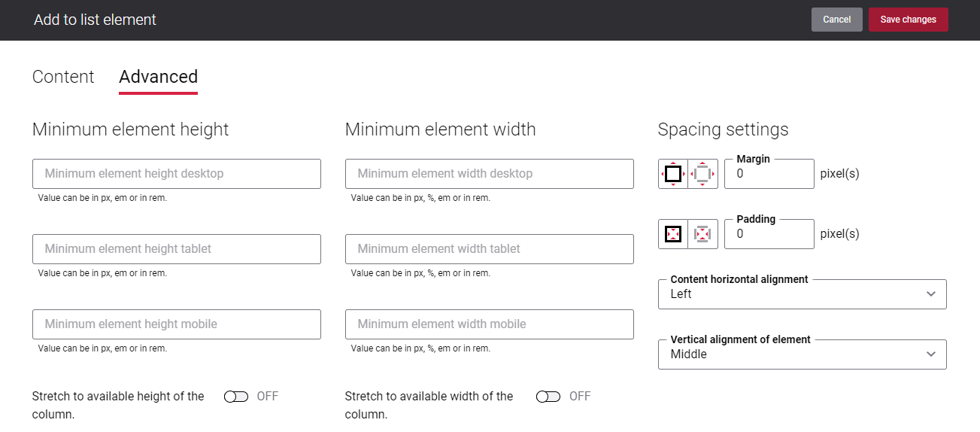Click the Minimum element width mobile field

click(x=489, y=324)
